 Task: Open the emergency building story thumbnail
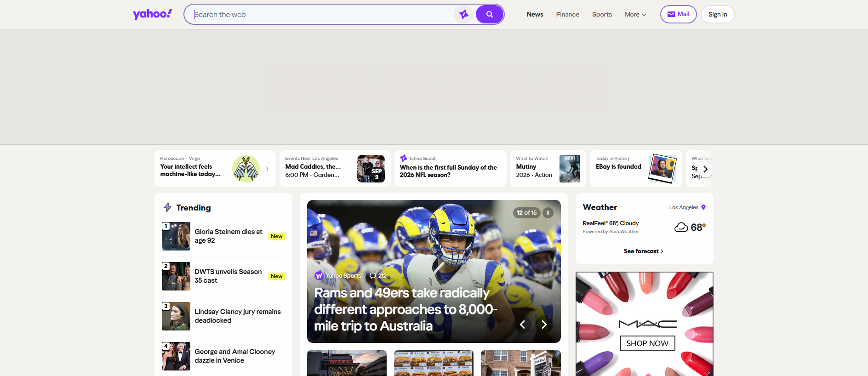[x=347, y=363]
